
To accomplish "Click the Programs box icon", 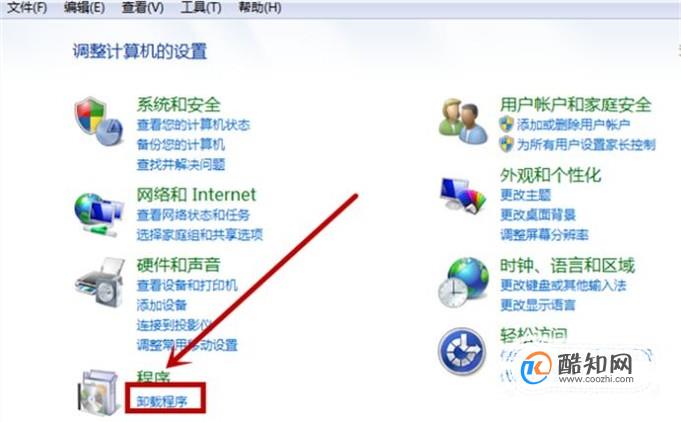I will pos(98,392).
